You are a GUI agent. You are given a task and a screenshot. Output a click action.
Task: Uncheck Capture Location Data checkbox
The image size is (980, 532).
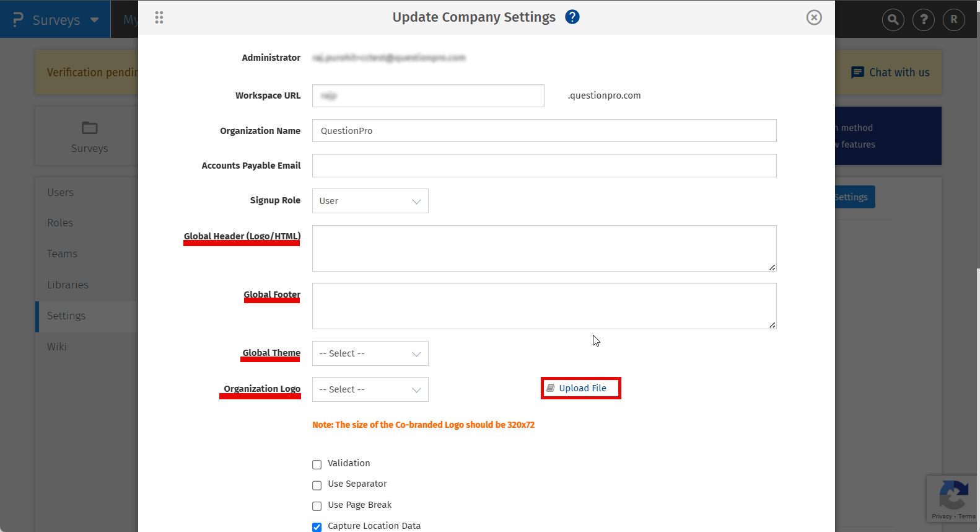[317, 527]
